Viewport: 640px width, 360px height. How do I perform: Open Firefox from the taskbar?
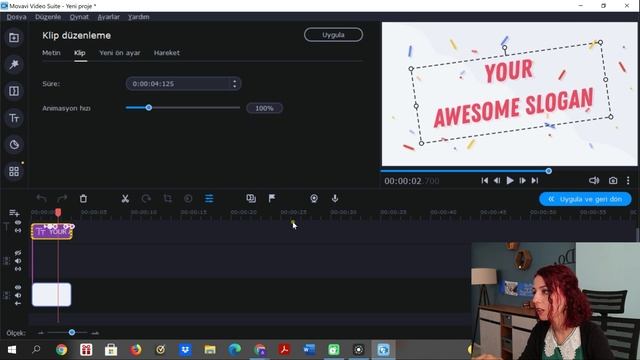tap(136, 350)
